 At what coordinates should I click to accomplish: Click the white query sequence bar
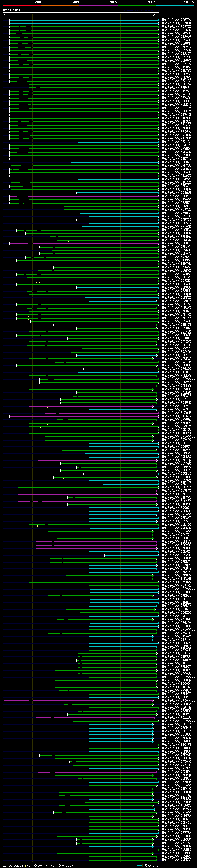click(x=81, y=13)
